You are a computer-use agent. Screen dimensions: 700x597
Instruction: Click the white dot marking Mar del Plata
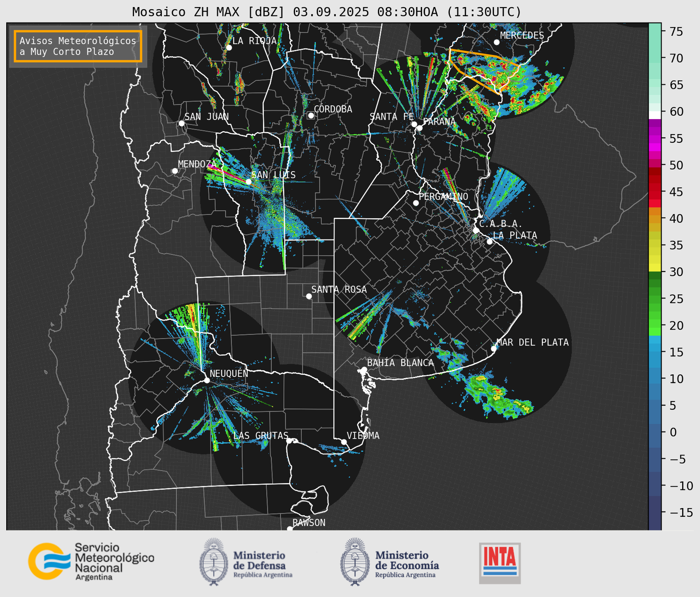point(494,349)
